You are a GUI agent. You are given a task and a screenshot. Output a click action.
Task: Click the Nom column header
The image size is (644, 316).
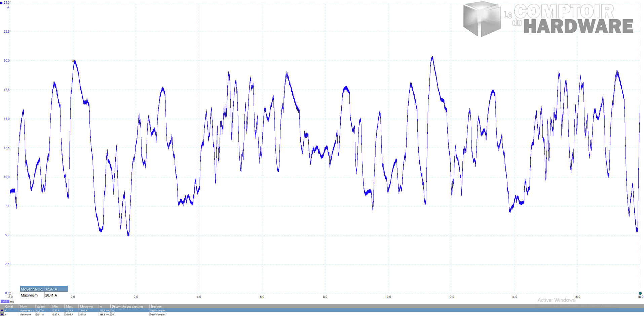pyautogui.click(x=24, y=307)
